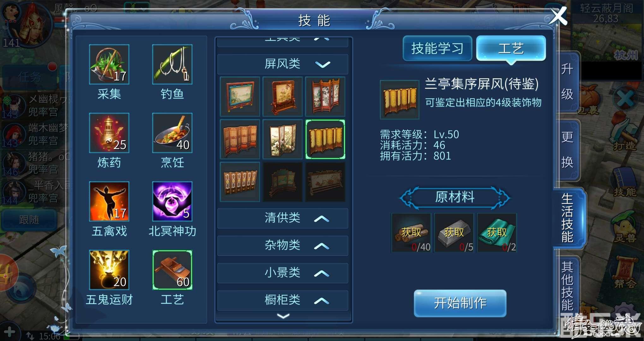Viewport: 644px width, 341px height.
Task: Switch to the 技能学习 tab
Action: pyautogui.click(x=438, y=48)
